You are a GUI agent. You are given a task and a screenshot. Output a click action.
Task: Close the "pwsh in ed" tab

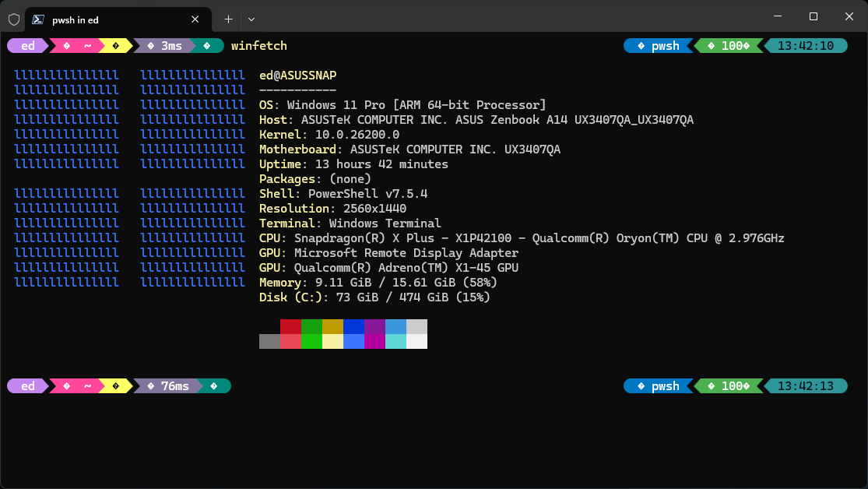[198, 19]
